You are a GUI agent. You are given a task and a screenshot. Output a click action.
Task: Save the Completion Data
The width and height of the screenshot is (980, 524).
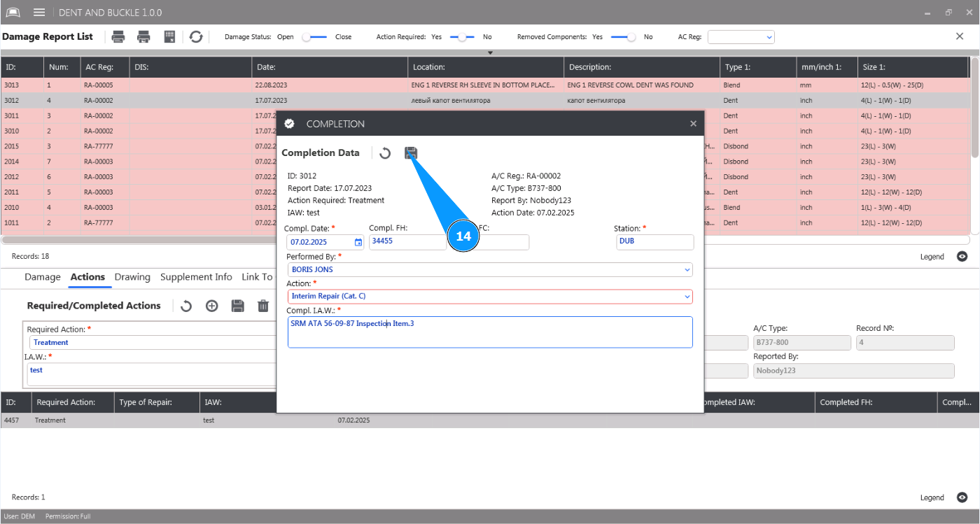pos(411,153)
